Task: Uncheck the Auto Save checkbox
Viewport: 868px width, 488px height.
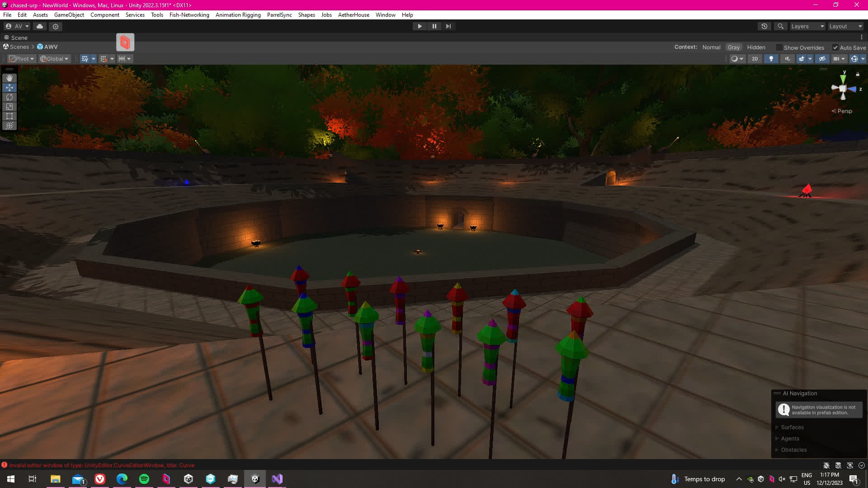Action: (835, 47)
